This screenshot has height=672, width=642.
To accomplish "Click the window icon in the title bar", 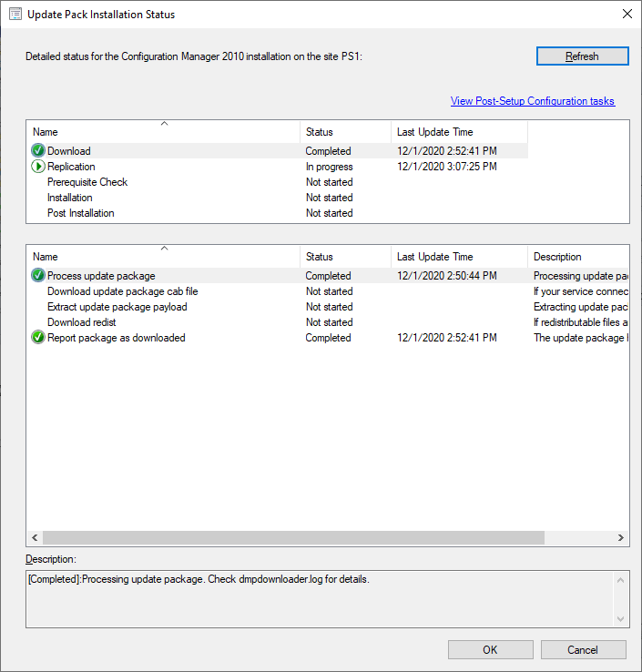I will tap(15, 15).
